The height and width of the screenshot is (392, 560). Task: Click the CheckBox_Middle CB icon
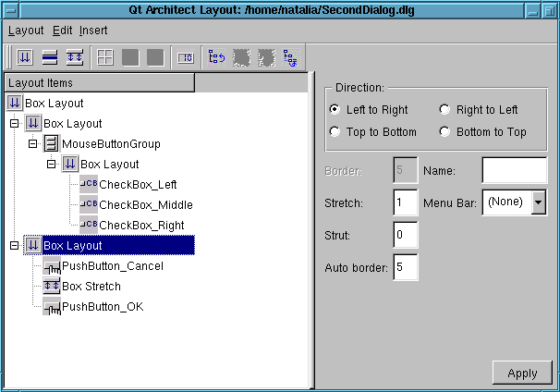(x=89, y=204)
